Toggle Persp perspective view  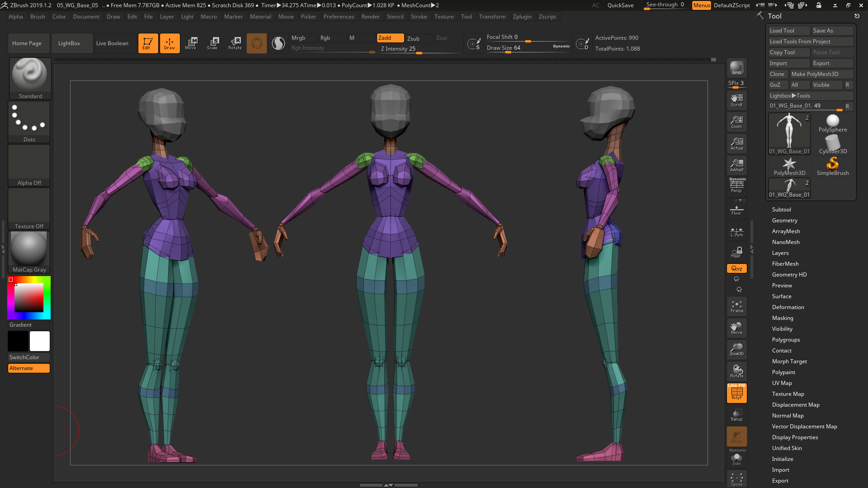coord(736,187)
